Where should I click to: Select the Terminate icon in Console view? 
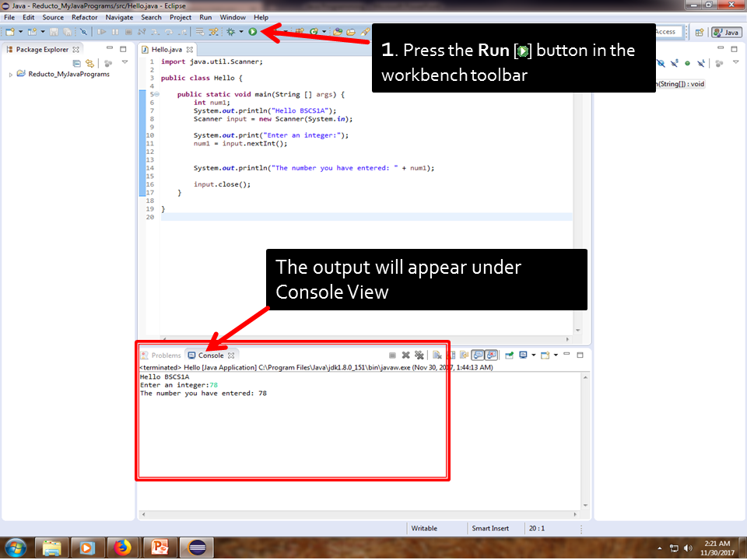tap(391, 355)
